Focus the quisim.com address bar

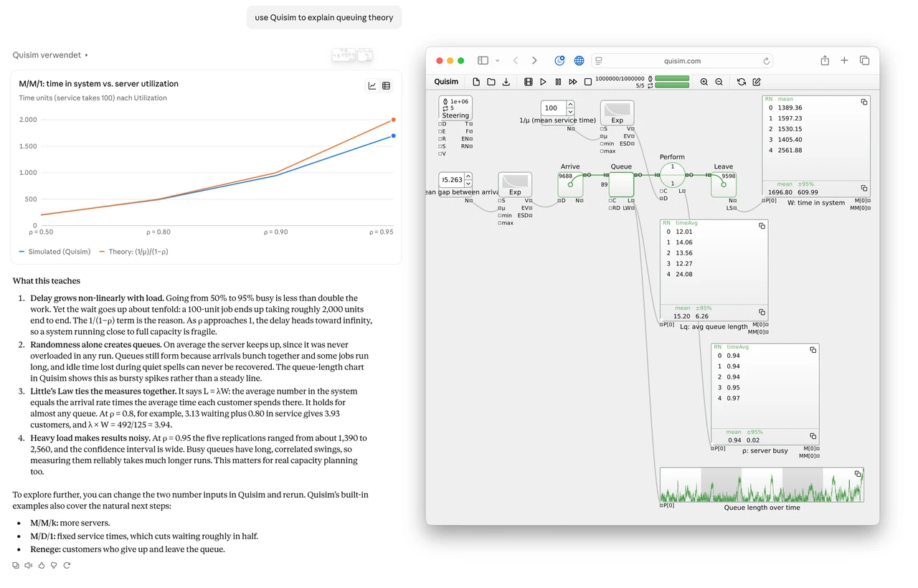pos(682,61)
